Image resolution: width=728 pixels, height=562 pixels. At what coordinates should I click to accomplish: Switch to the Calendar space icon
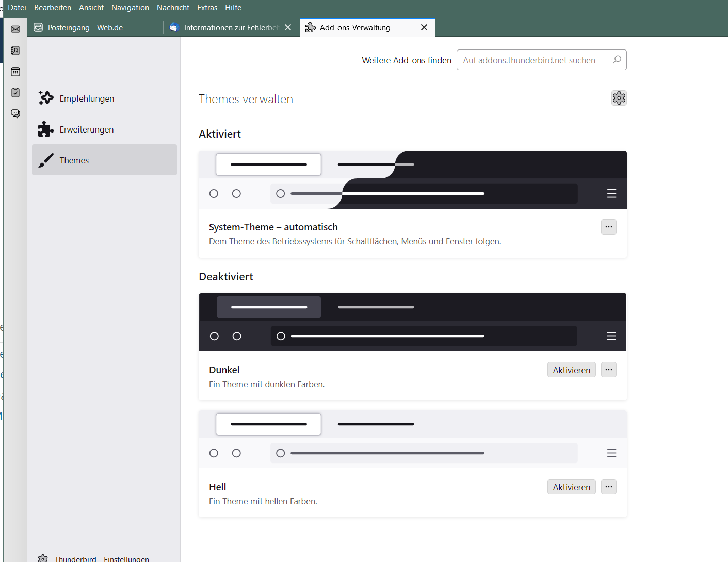click(15, 72)
